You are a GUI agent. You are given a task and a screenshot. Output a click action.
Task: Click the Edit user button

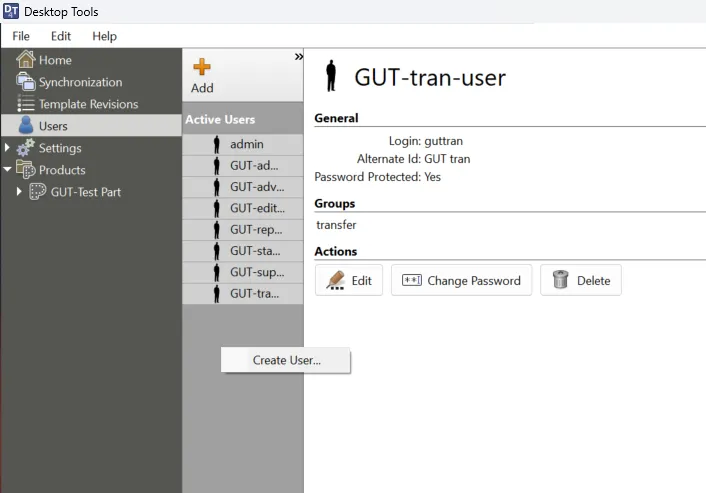pos(349,281)
